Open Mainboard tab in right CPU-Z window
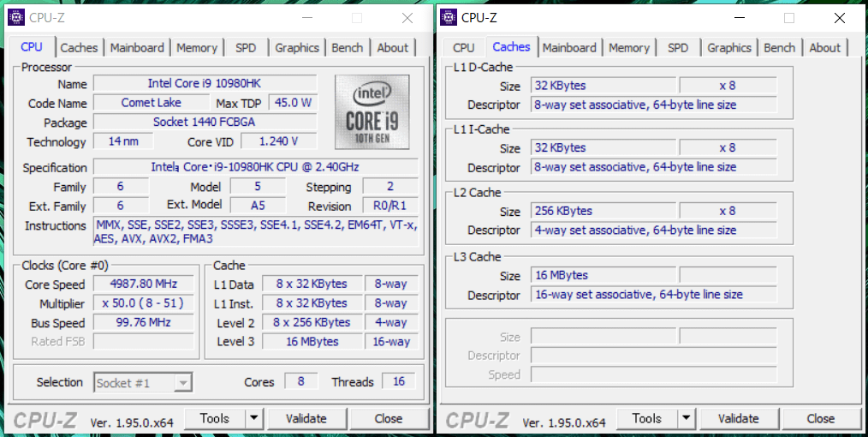This screenshot has height=437, width=868. [569, 48]
